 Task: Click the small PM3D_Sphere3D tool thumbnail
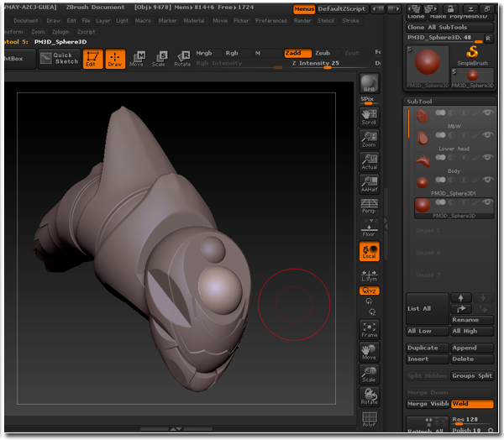(x=472, y=78)
